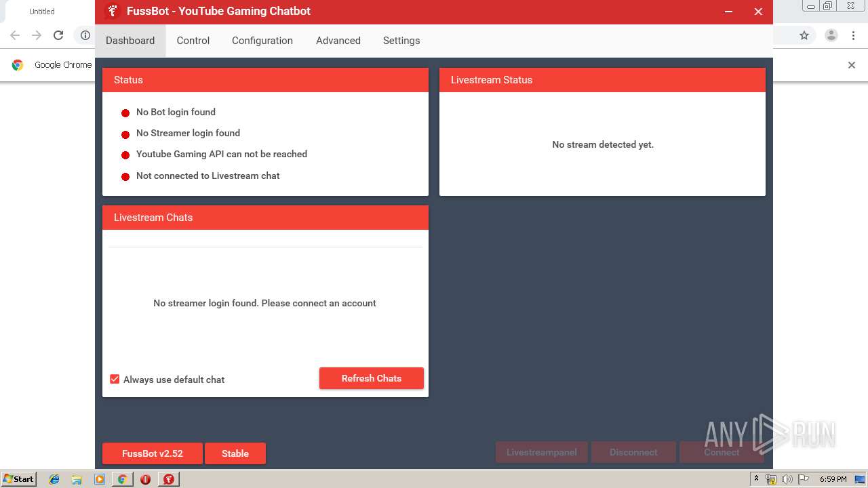Click the FussBot v2.52 button
The width and height of the screenshot is (868, 488).
[153, 453]
